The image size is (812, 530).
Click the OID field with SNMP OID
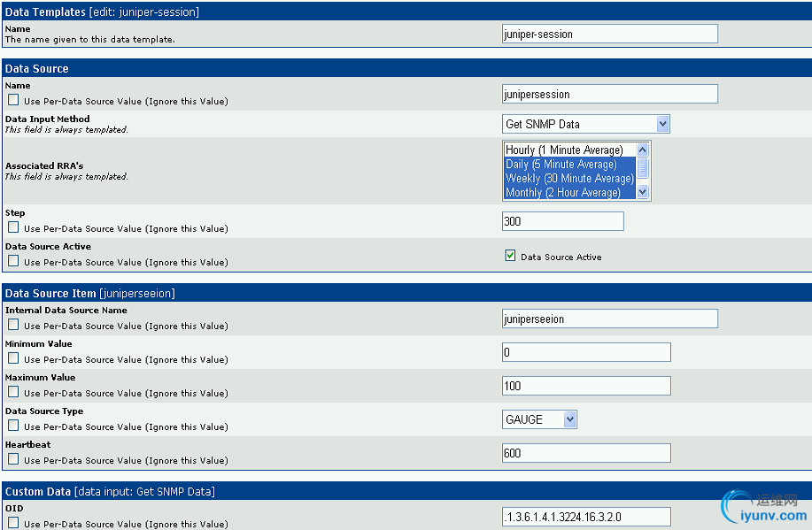point(586,517)
